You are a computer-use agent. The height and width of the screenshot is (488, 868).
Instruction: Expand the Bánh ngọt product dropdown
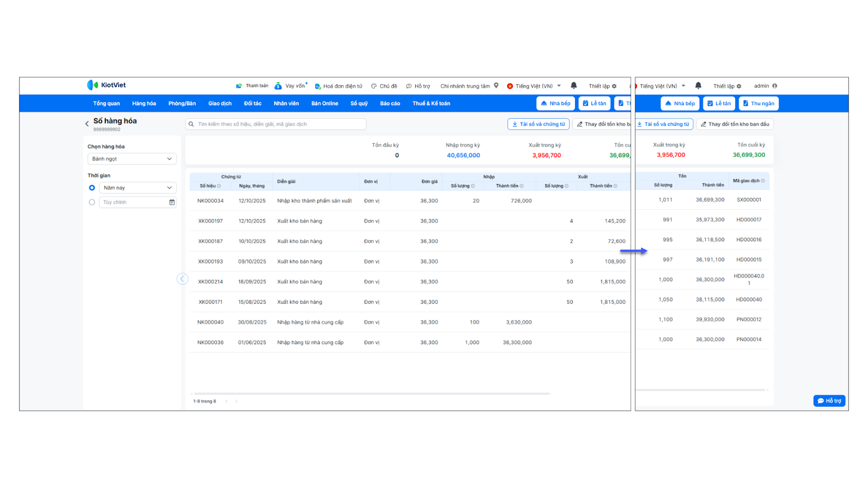[132, 159]
